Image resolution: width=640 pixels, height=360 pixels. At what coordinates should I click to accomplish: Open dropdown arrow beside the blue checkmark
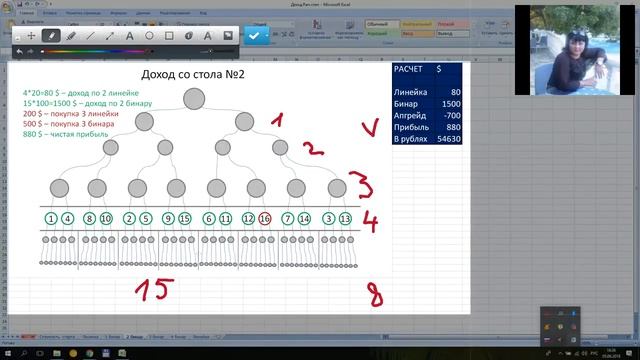(x=267, y=36)
